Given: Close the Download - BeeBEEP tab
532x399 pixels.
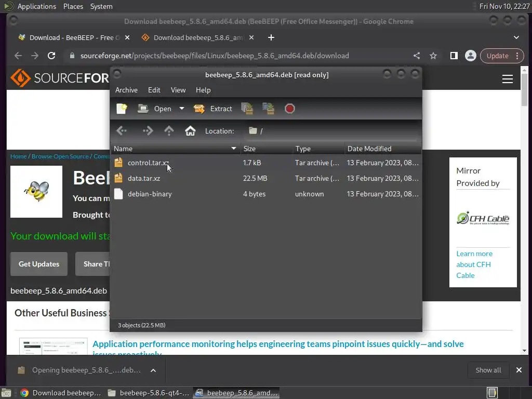Looking at the screenshot, I should pos(127,37).
